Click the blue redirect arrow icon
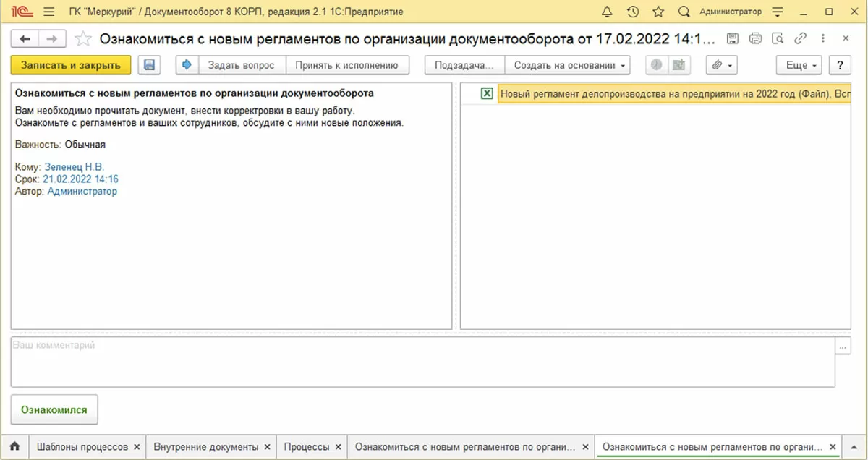Screen dimensions: 868x460 coord(187,65)
